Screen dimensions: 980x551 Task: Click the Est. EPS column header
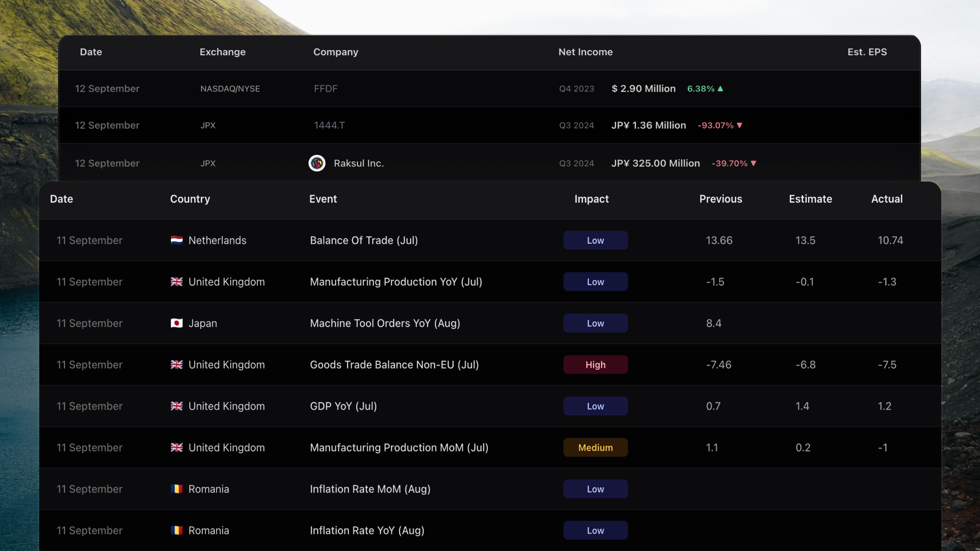[867, 52]
